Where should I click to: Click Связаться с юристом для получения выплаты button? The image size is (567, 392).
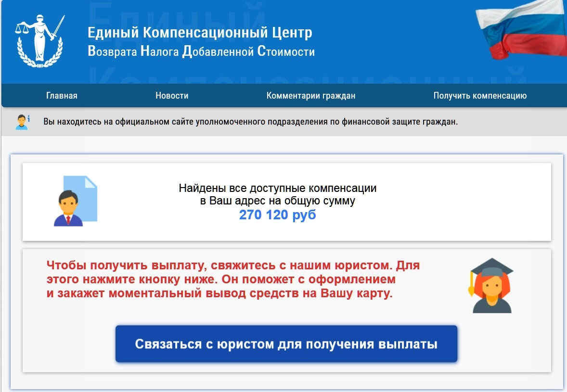tap(286, 344)
